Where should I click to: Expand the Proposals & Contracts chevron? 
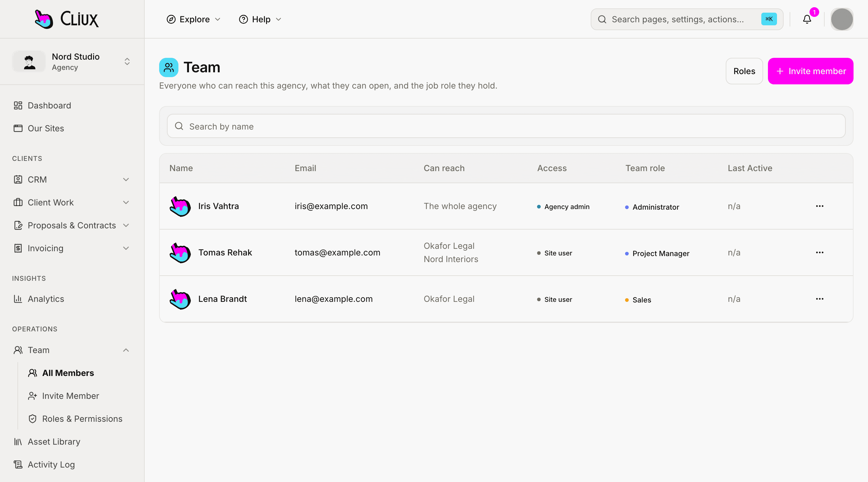[x=126, y=225]
